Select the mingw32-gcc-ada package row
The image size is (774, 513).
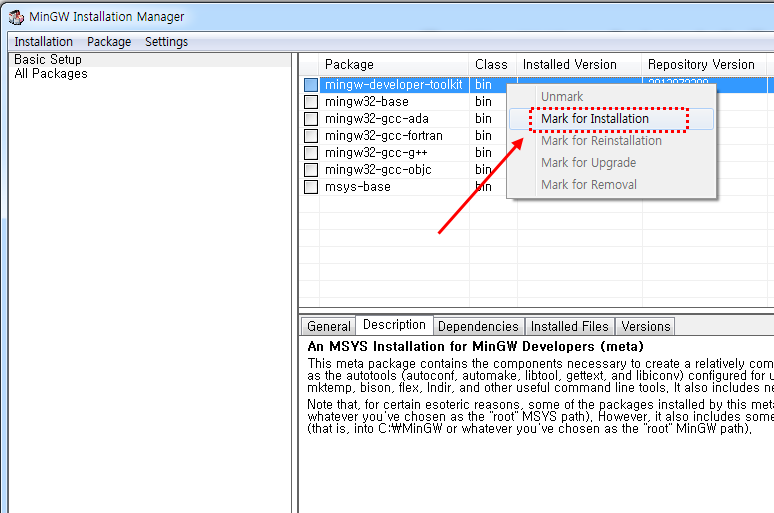click(377, 119)
